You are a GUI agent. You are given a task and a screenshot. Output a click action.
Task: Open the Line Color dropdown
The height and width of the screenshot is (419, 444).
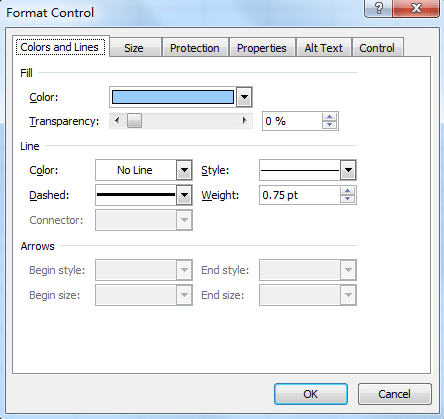pyautogui.click(x=184, y=170)
